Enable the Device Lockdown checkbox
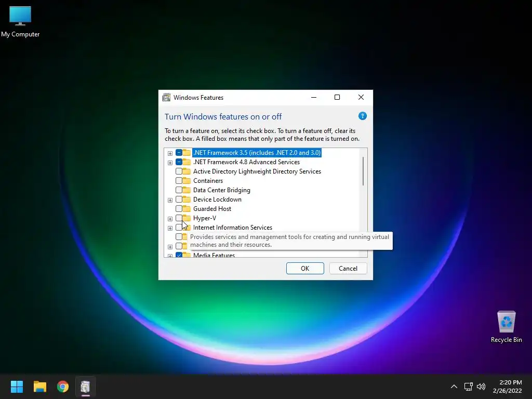Image resolution: width=532 pixels, height=399 pixels. 179,199
